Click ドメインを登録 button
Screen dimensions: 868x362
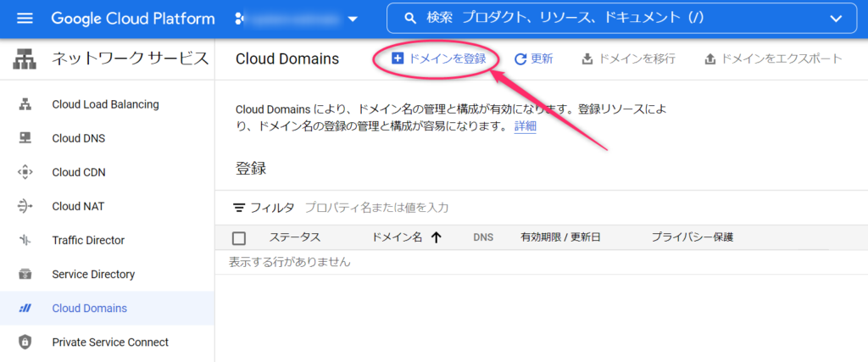point(438,58)
